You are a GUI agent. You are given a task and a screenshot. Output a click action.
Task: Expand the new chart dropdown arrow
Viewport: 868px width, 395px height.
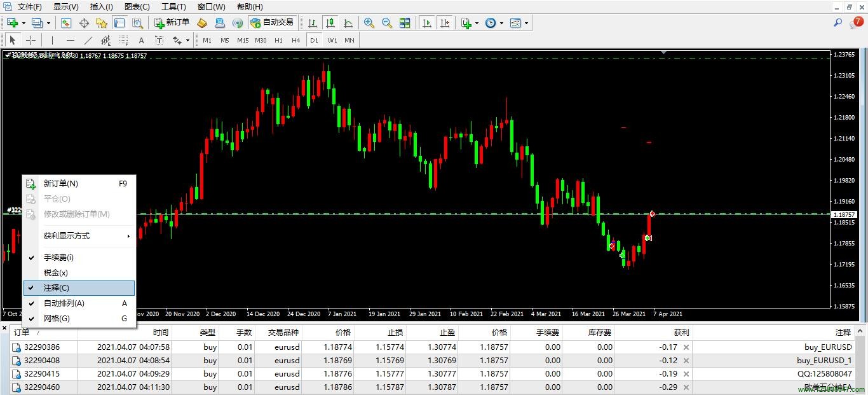24,23
